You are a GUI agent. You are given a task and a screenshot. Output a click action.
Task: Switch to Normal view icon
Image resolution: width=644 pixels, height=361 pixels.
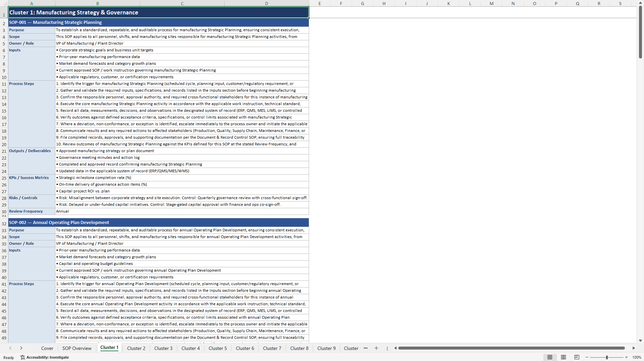[x=550, y=357]
